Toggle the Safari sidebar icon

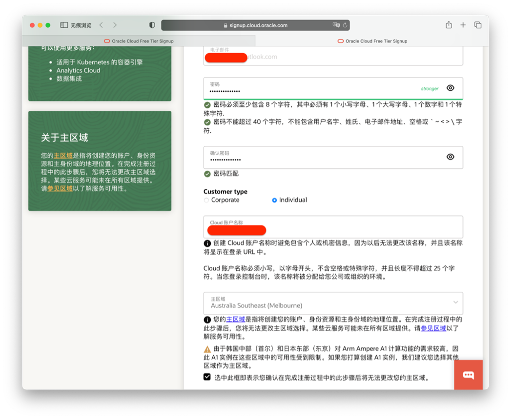[64, 25]
